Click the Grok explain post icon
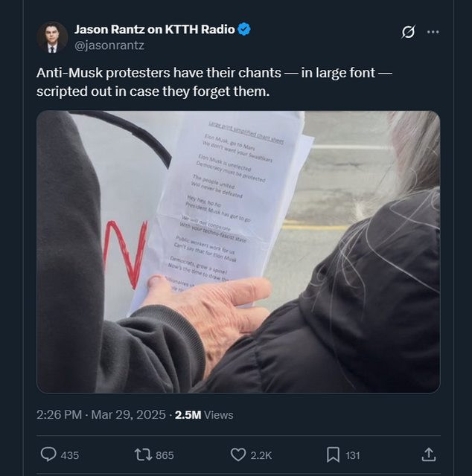The width and height of the screenshot is (472, 476). point(408,32)
